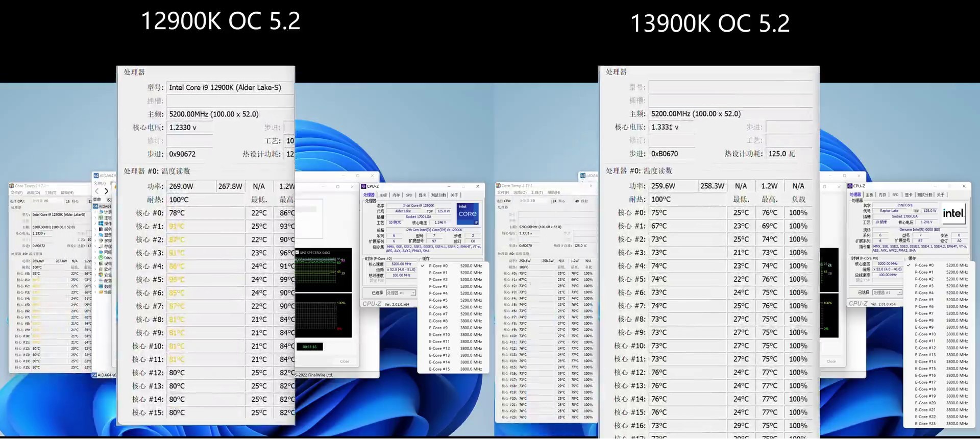Expand the DirectX node arrow in AIDA64

point(95,258)
